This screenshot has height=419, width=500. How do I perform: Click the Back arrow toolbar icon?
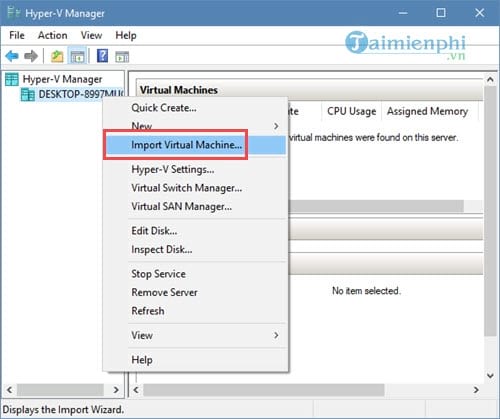click(12, 56)
